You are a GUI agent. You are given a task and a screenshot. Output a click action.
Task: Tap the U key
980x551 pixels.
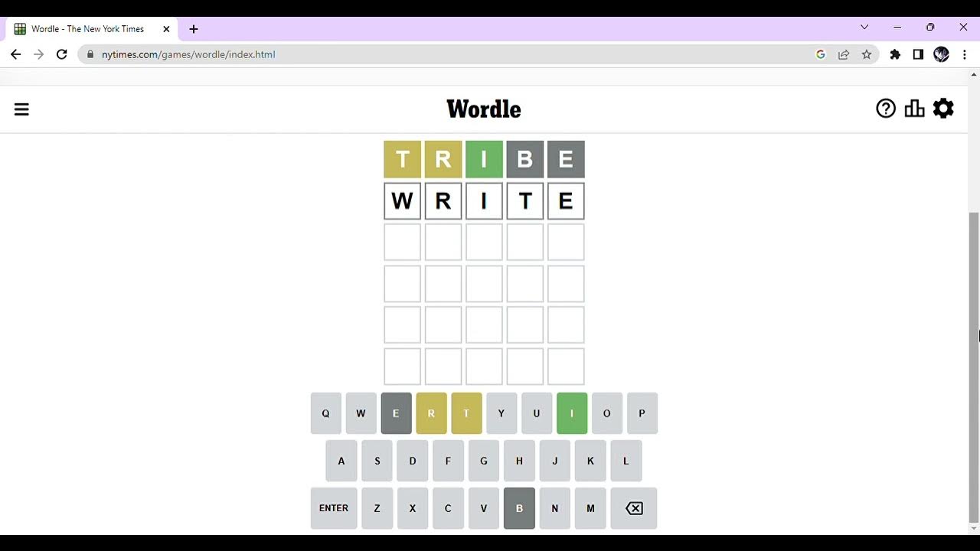point(537,413)
